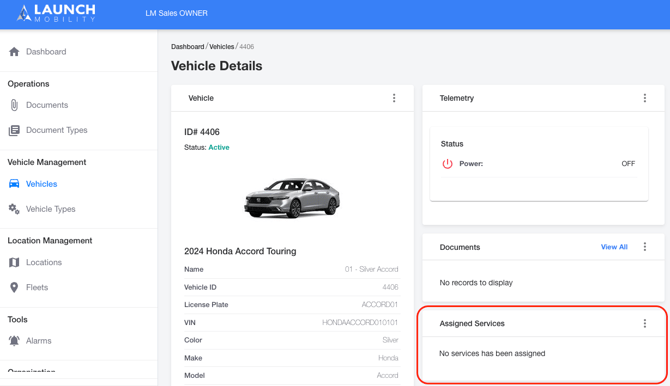Click the Vehicle Types gear icon
The width and height of the screenshot is (670, 386).
click(14, 209)
